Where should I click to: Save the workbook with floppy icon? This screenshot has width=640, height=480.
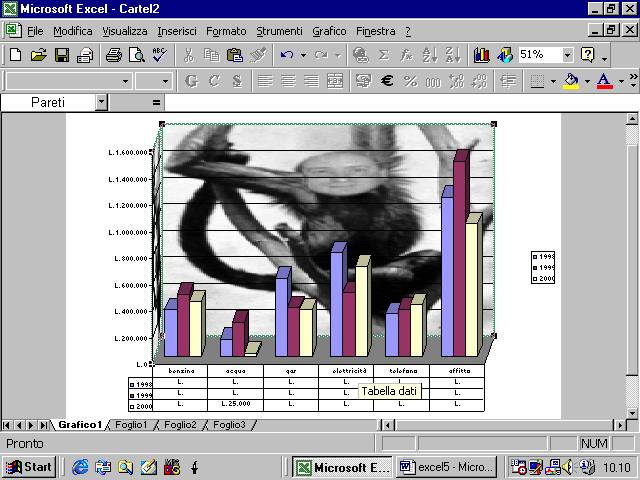61,55
